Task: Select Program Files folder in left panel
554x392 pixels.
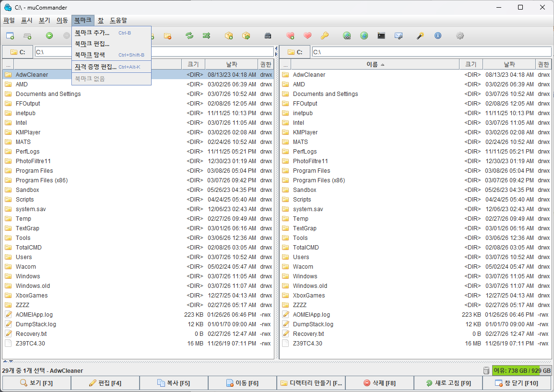Action: 138,171
